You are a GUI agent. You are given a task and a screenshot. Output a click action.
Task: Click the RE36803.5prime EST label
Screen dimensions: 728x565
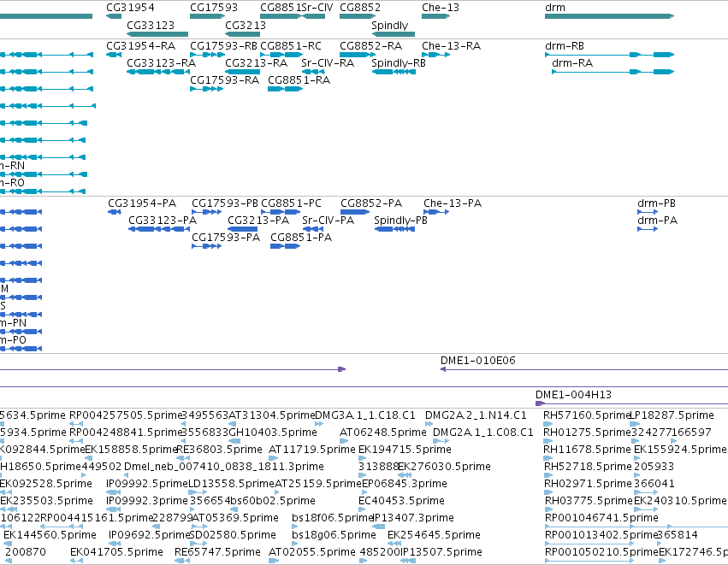click(220, 450)
